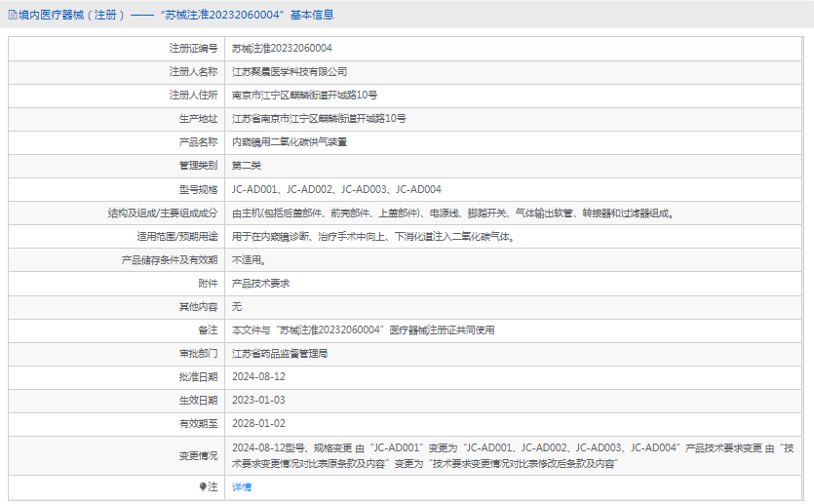Click the 管理类别 label
The height and width of the screenshot is (504, 814).
coord(198,166)
